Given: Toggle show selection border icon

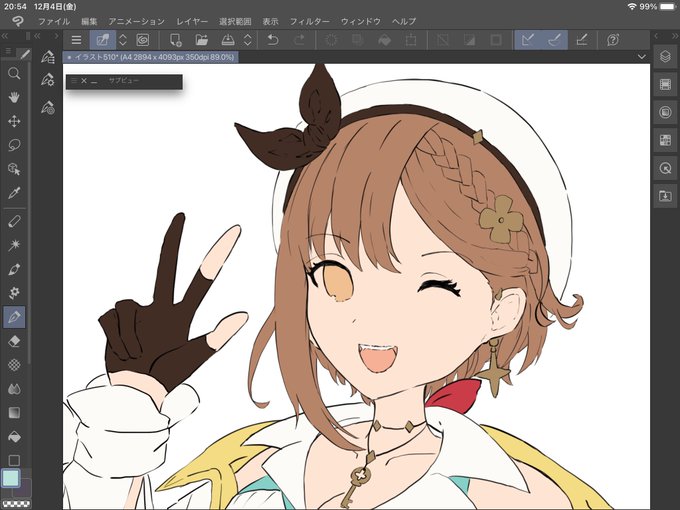Looking at the screenshot, I should (x=496, y=40).
